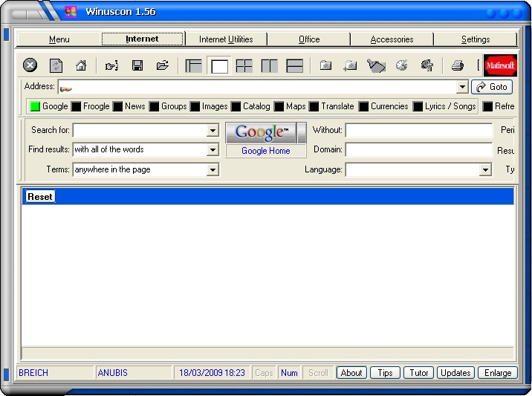Click the Reset button
Viewport: 532px width, 396px height.
click(x=40, y=196)
